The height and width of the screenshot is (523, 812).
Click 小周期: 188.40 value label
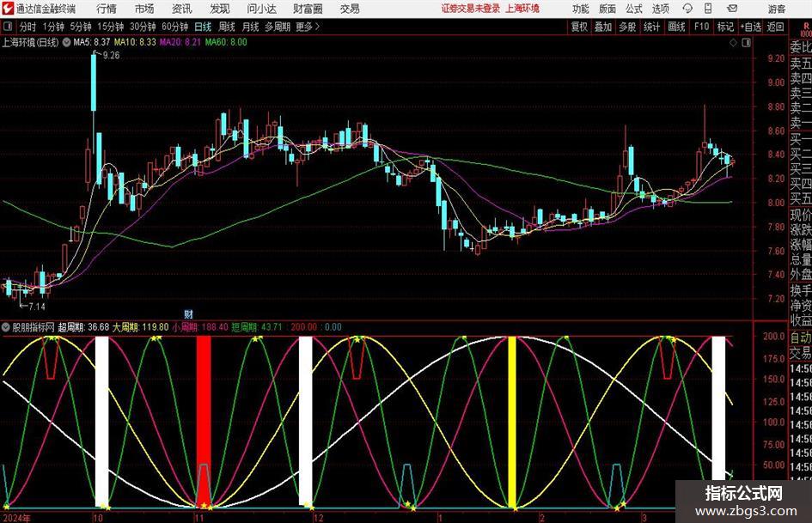point(200,327)
